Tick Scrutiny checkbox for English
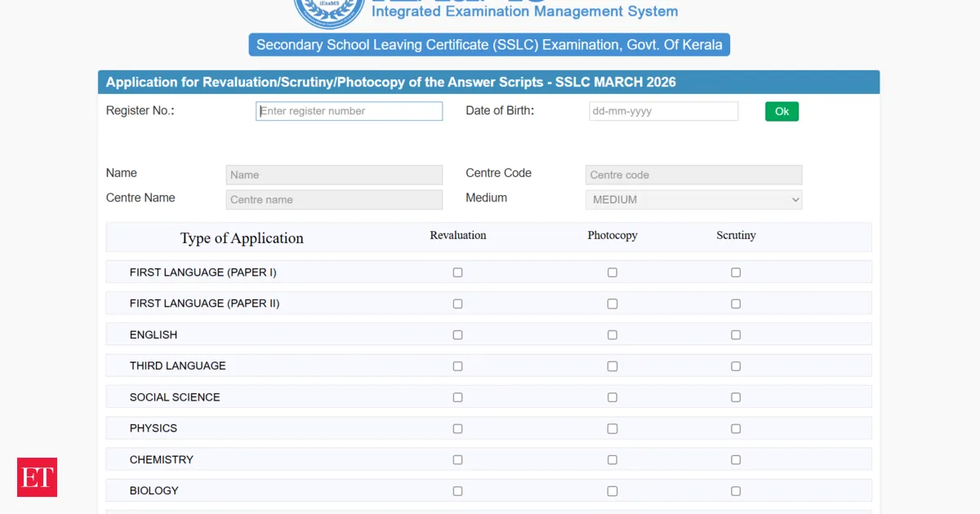980x514 pixels. (x=736, y=335)
